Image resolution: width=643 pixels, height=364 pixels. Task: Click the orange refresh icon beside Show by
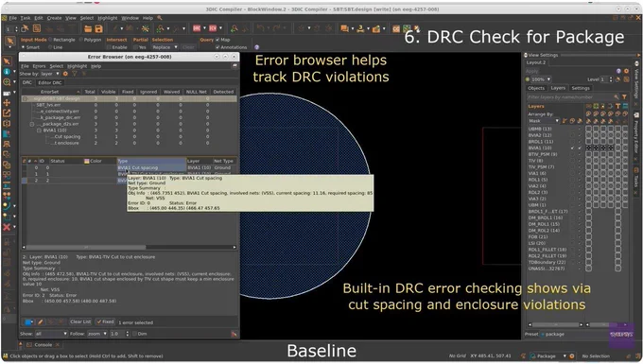65,74
